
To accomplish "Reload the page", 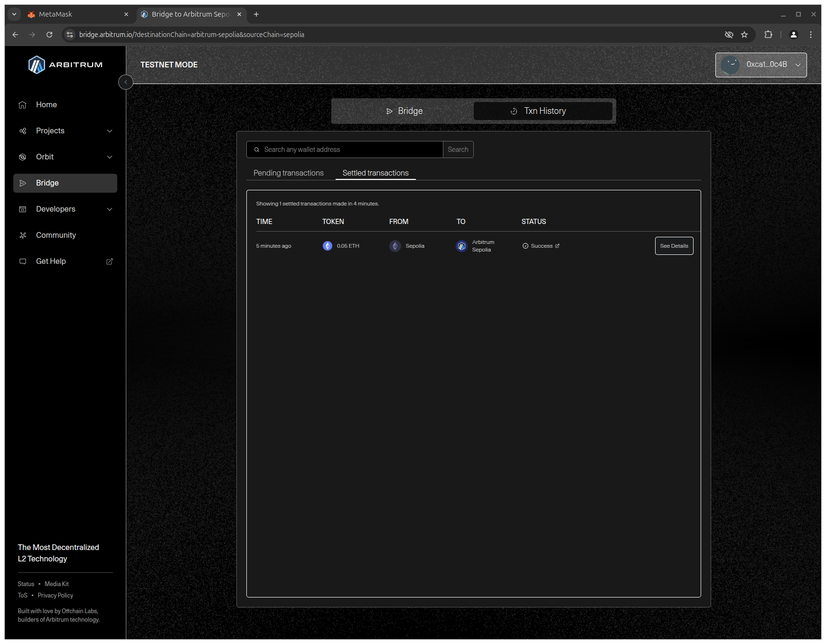I will [49, 35].
